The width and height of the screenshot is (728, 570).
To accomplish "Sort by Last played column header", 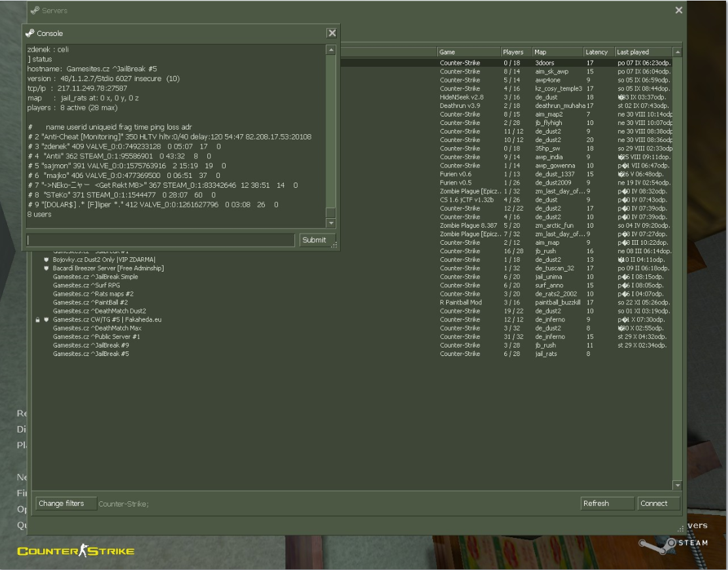I will pos(643,52).
